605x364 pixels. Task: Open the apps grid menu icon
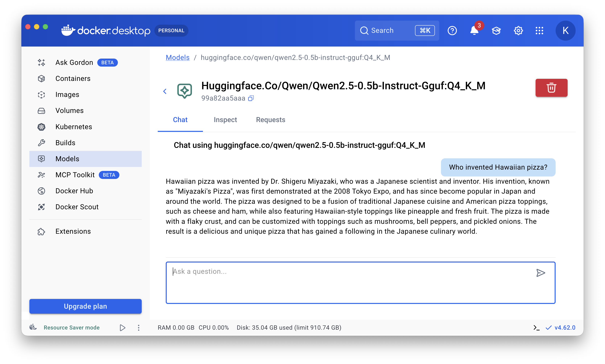click(x=539, y=31)
